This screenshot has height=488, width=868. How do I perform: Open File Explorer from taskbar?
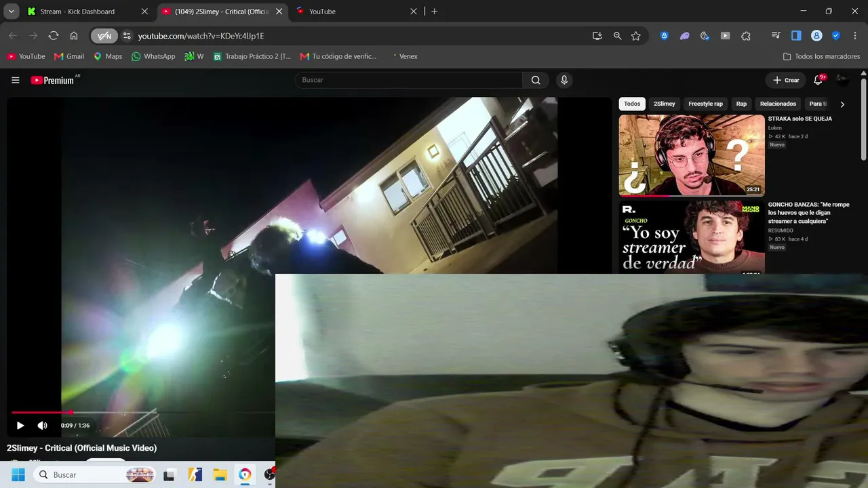tap(220, 475)
